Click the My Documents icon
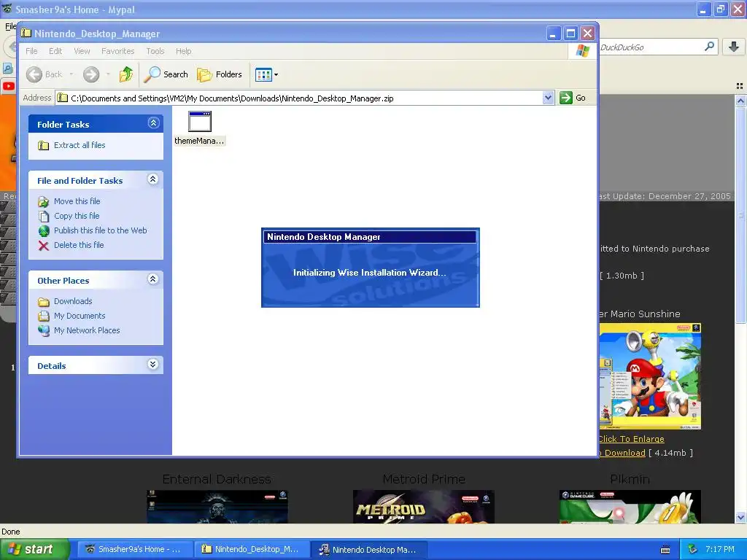This screenshot has width=747, height=560. [43, 316]
